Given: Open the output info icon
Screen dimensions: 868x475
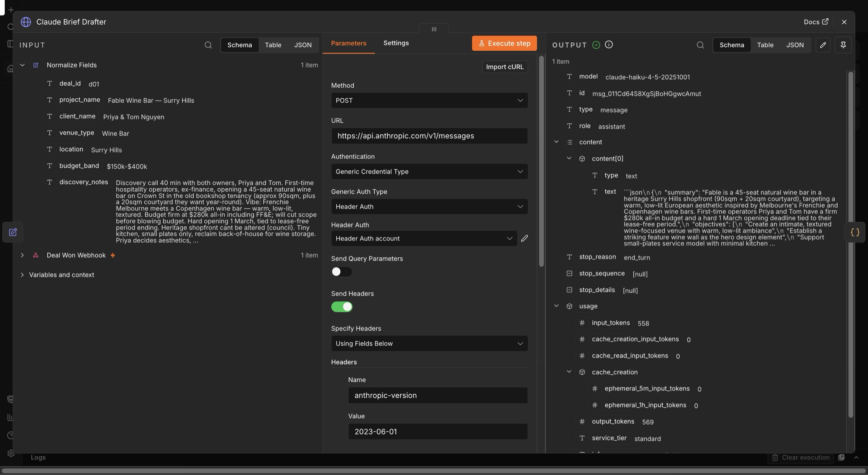Looking at the screenshot, I should (609, 44).
